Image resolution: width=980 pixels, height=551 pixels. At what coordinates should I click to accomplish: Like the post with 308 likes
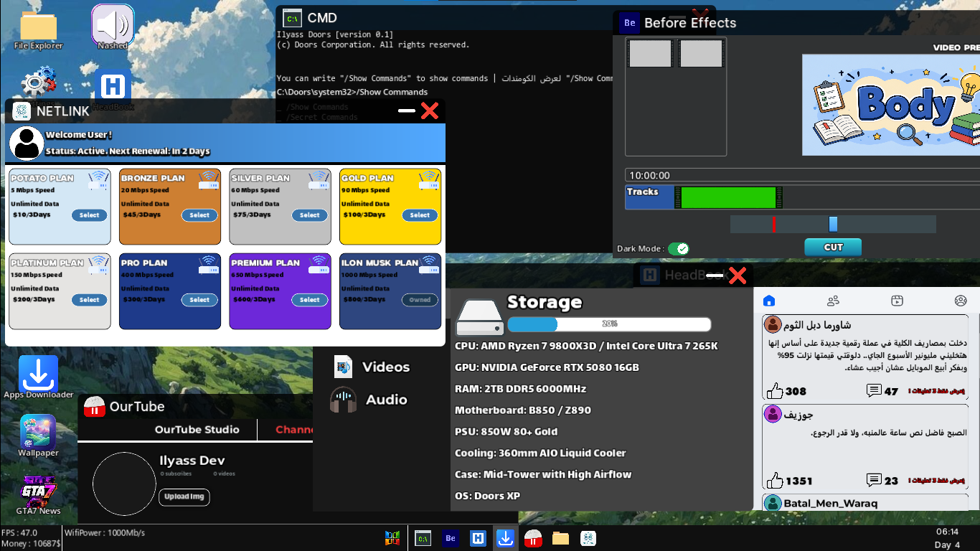pyautogui.click(x=775, y=391)
